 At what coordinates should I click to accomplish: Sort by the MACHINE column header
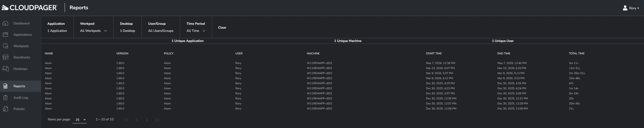point(313,54)
